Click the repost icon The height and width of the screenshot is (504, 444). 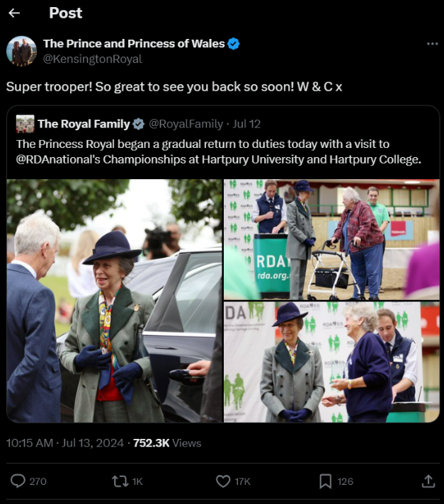[x=120, y=481]
